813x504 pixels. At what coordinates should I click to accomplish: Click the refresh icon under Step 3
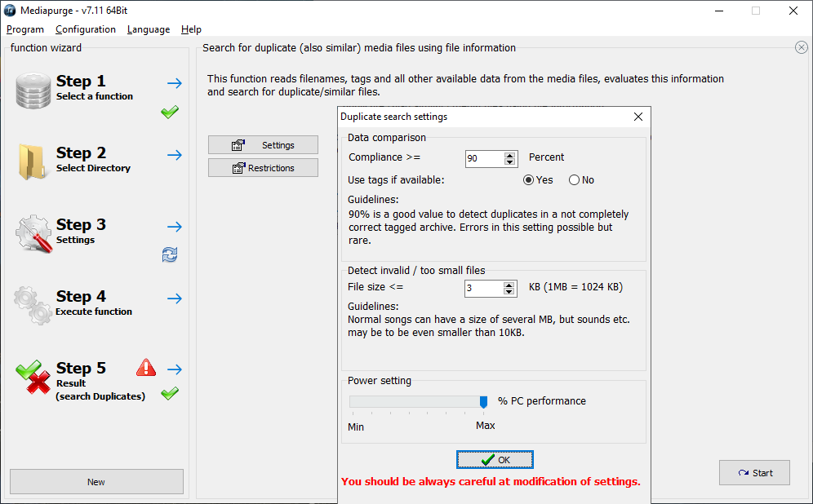point(170,254)
